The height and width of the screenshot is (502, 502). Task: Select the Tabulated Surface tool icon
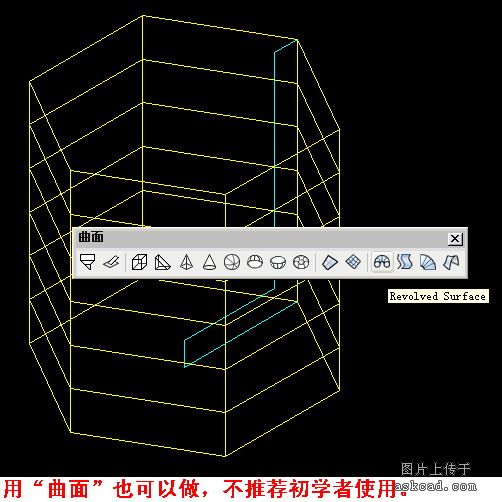click(405, 262)
